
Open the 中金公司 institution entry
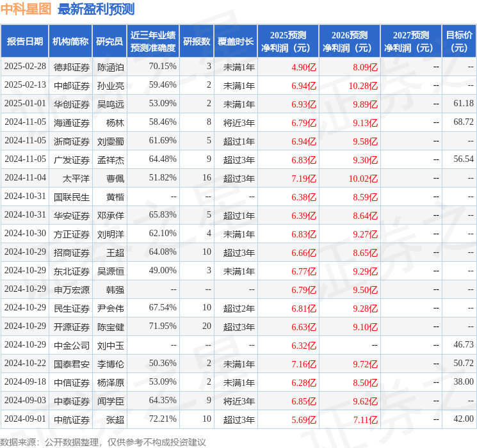click(72, 345)
